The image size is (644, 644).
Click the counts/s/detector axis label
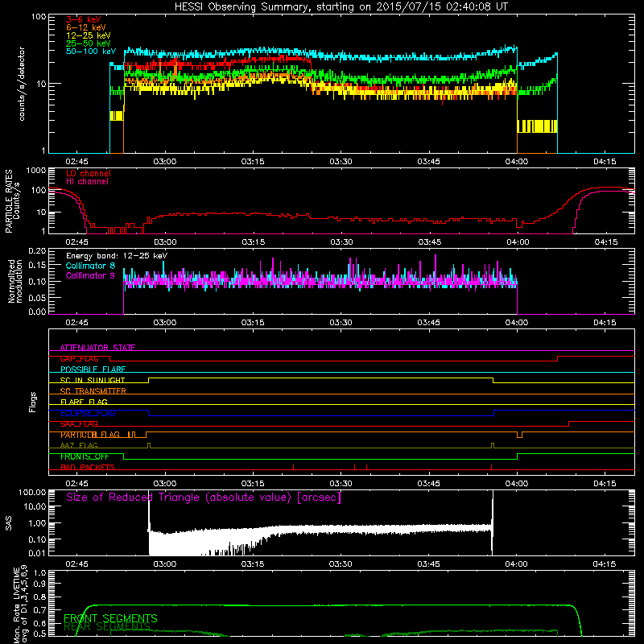coord(22,84)
